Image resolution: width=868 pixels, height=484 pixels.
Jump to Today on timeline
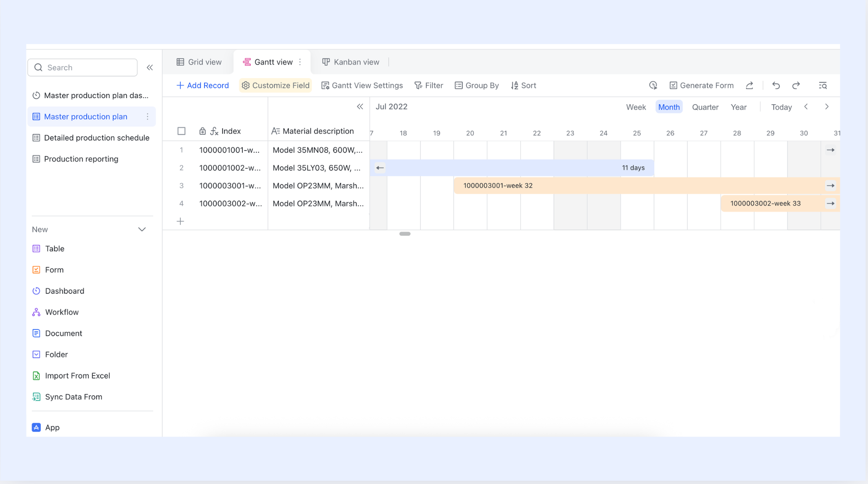pos(781,107)
